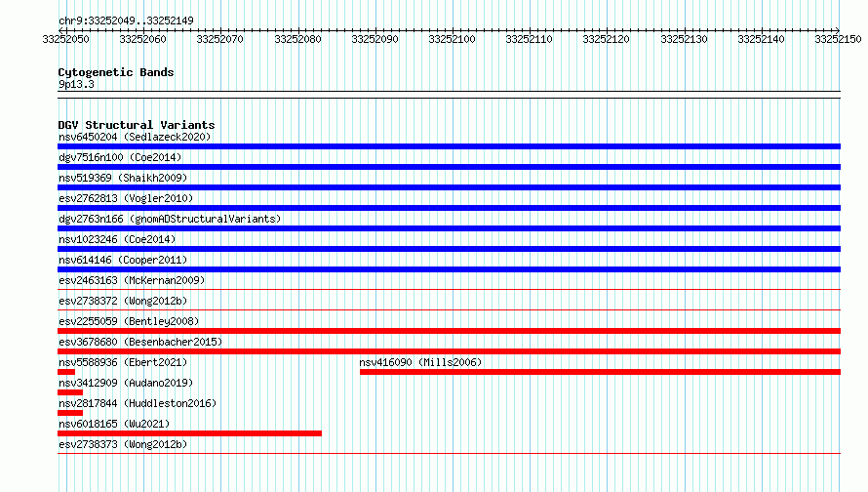Open the first esv2738372 (Wong2012b) label
The width and height of the screenshot is (868, 492).
pos(123,301)
